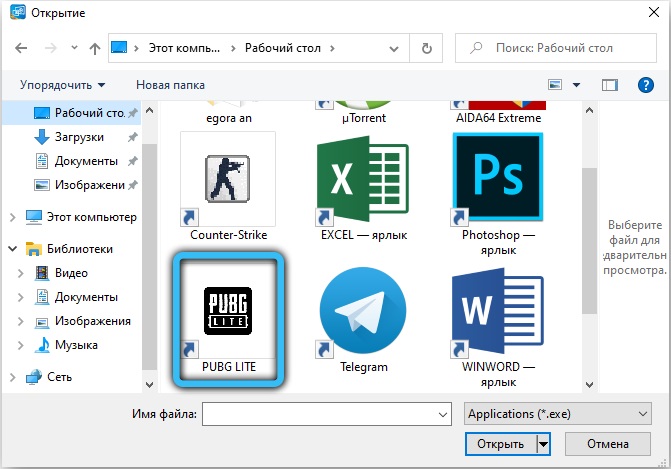Expand the Сеть node
This screenshot has width=671, height=469.
click(x=12, y=377)
